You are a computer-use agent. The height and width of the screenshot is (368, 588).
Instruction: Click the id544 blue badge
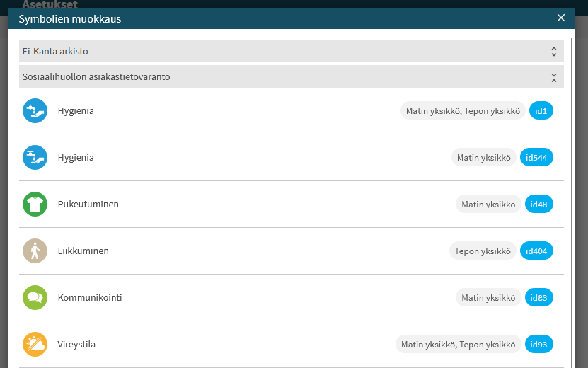(x=536, y=158)
